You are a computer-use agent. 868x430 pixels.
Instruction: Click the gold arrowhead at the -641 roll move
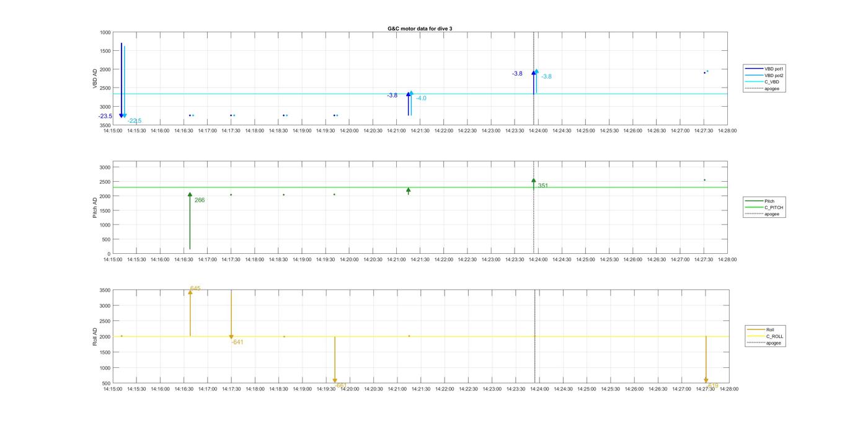[231, 337]
